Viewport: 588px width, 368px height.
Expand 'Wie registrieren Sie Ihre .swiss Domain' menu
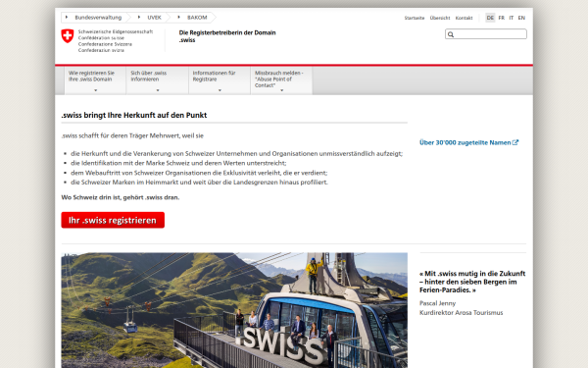coord(95,80)
